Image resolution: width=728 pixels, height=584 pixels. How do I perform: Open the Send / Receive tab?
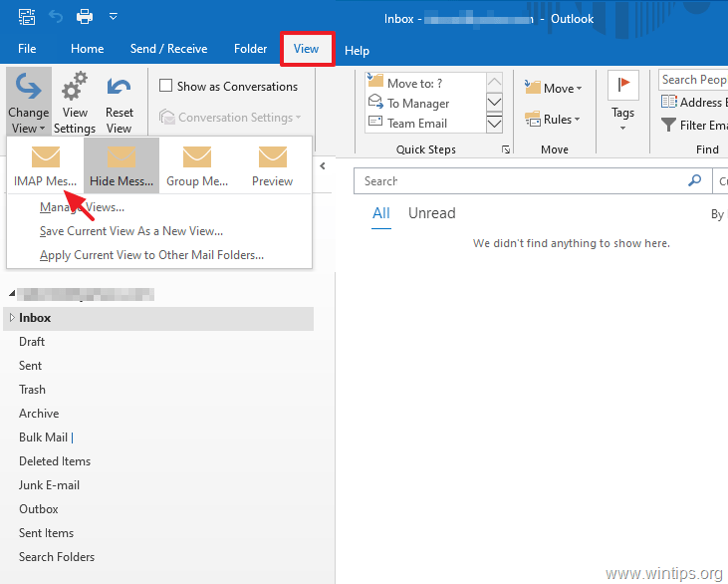click(168, 49)
